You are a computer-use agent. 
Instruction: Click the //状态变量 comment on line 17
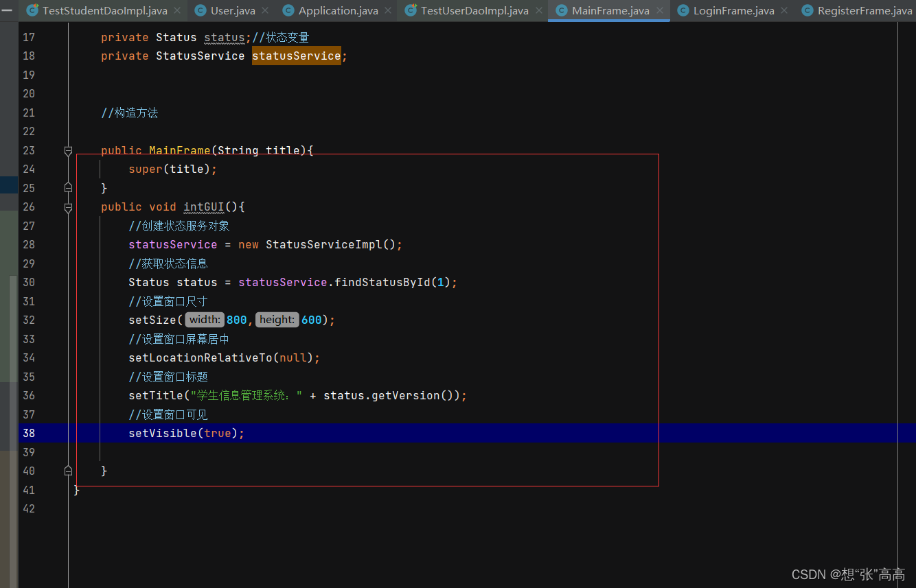(x=281, y=37)
